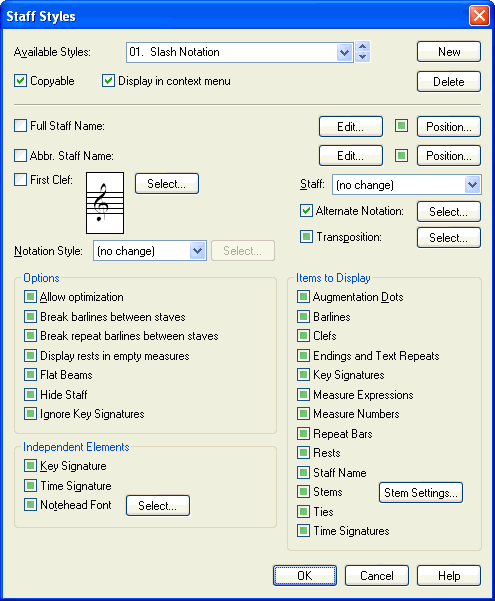The height and width of the screenshot is (601, 495).
Task: Toggle Stems in Items to Display
Action: [303, 492]
